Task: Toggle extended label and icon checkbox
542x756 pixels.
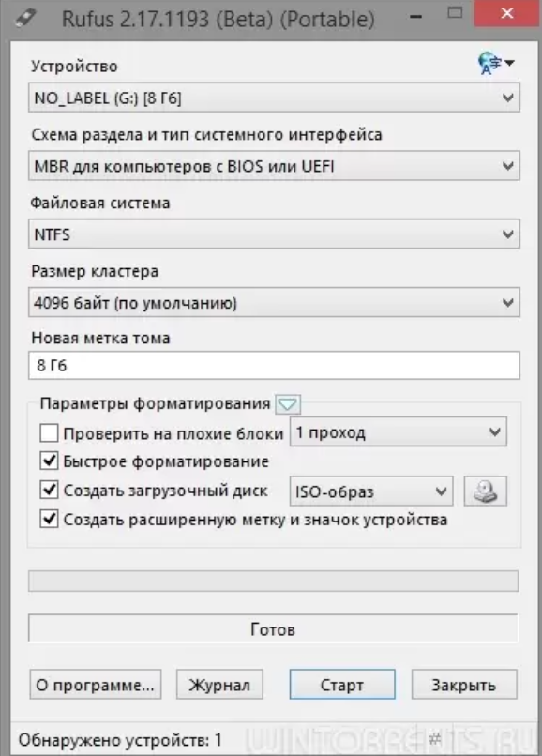Action: tap(49, 520)
